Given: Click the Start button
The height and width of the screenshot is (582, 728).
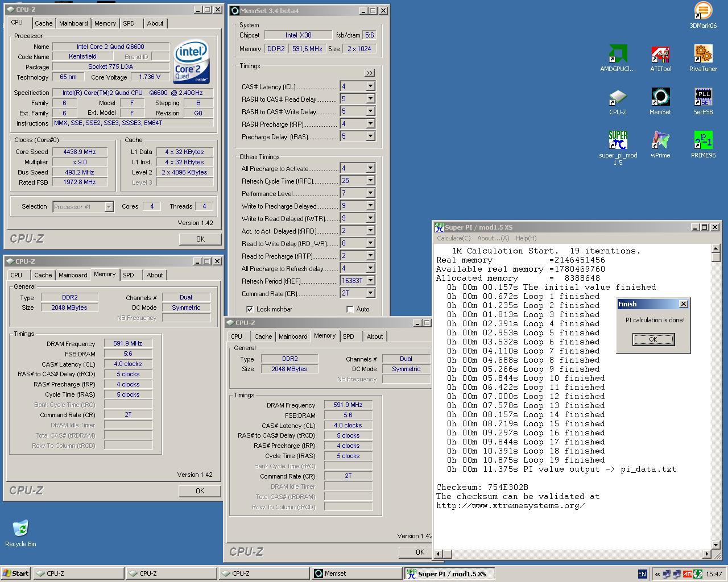Looking at the screenshot, I should tap(16, 573).
